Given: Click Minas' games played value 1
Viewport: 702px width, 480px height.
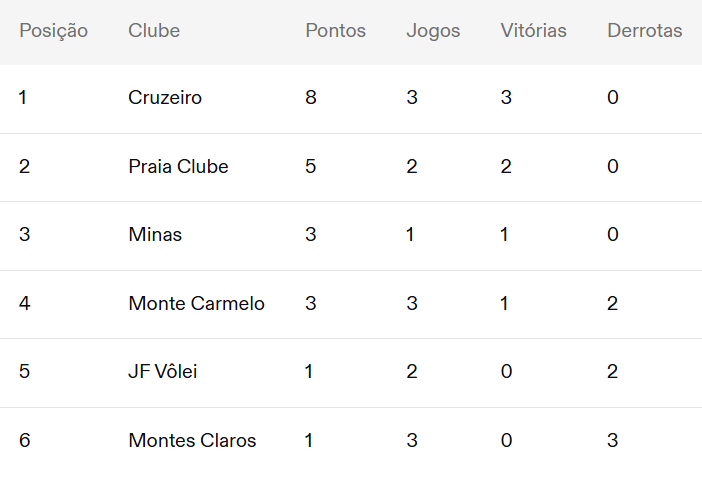Looking at the screenshot, I should 410,235.
